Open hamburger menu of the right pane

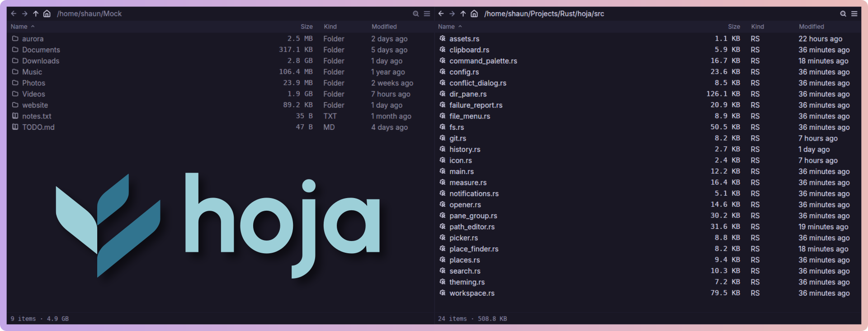click(854, 14)
